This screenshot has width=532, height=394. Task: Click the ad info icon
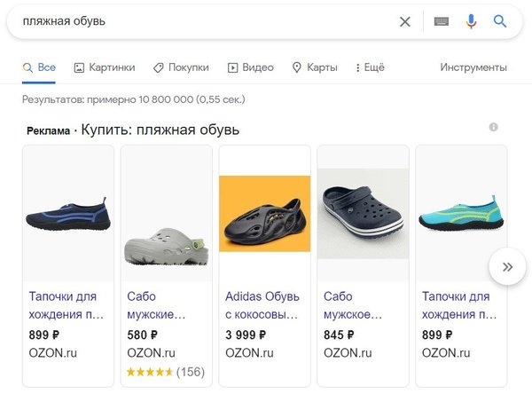pyautogui.click(x=493, y=128)
